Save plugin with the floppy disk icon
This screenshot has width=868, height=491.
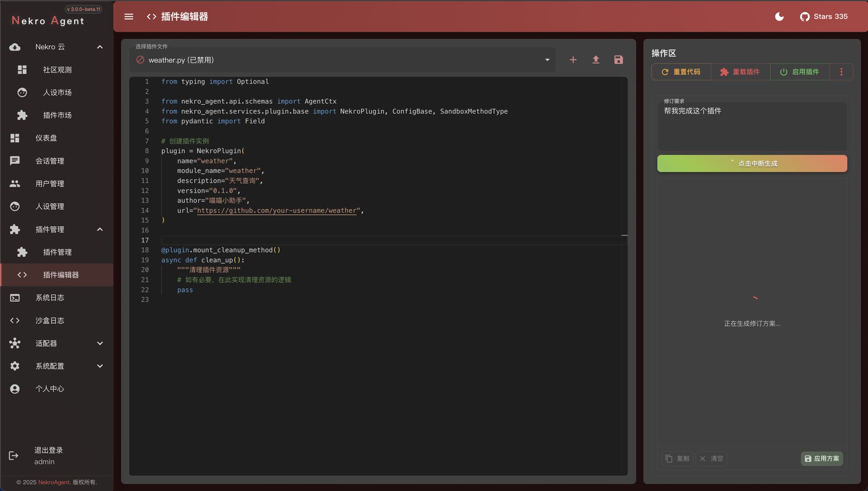pyautogui.click(x=618, y=60)
